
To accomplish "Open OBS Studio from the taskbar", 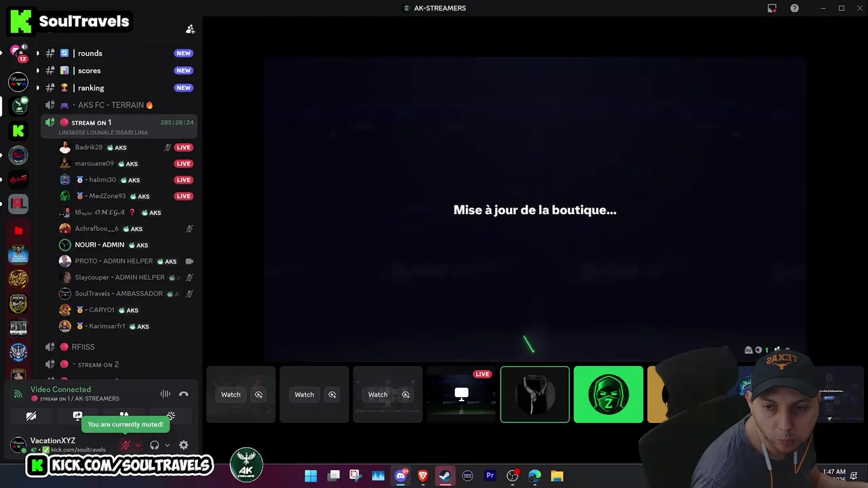I will 512,476.
